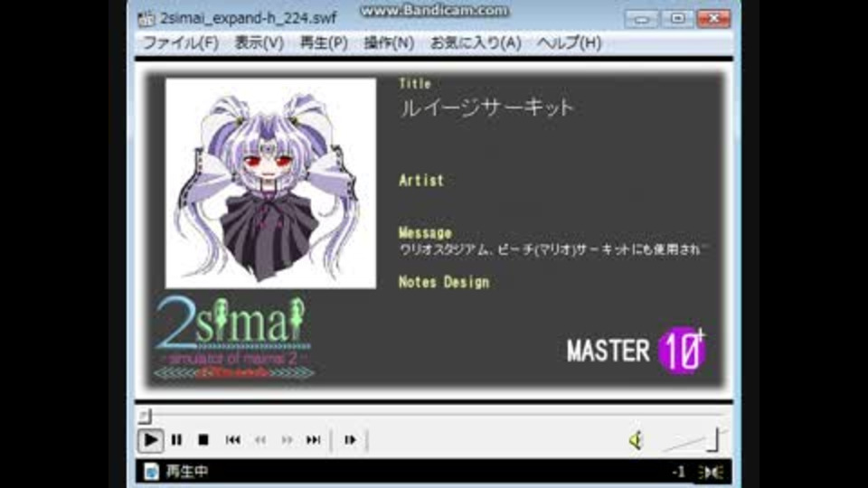Click the 再生中 status text
The image size is (868, 488).
pos(187,472)
